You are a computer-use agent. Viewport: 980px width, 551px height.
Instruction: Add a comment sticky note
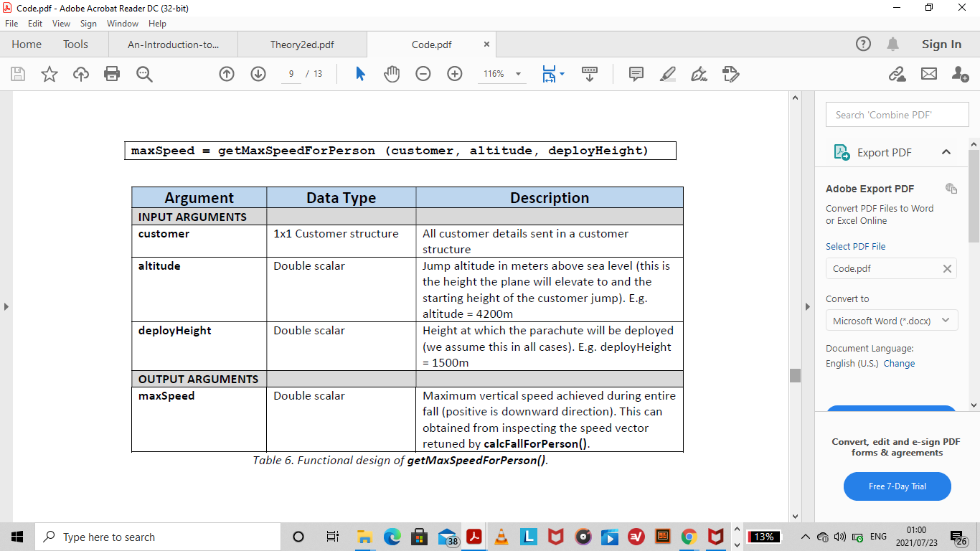click(636, 74)
